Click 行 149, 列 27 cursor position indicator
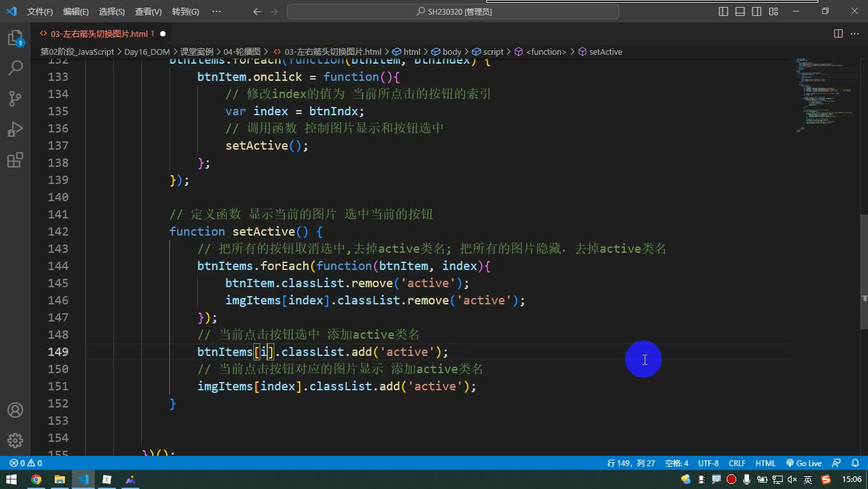 tap(631, 464)
